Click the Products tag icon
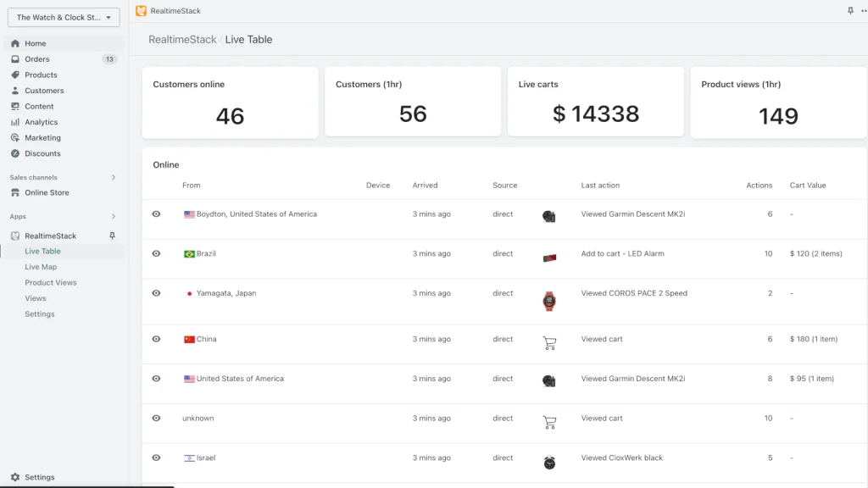The height and width of the screenshot is (488, 868). pos(15,75)
